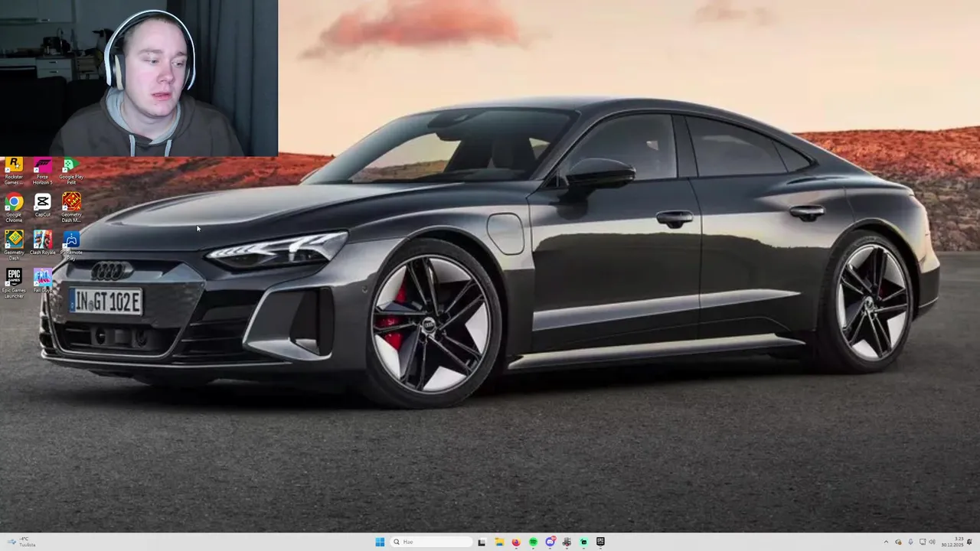Open the clock and date 30.12.2025
The height and width of the screenshot is (551, 980).
[x=952, y=542]
